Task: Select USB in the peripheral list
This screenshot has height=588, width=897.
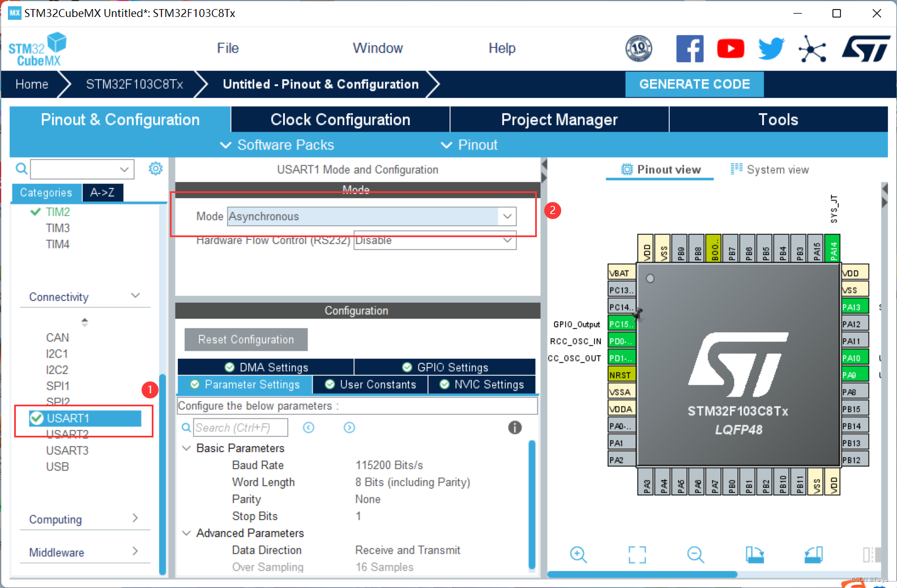Action: click(58, 467)
